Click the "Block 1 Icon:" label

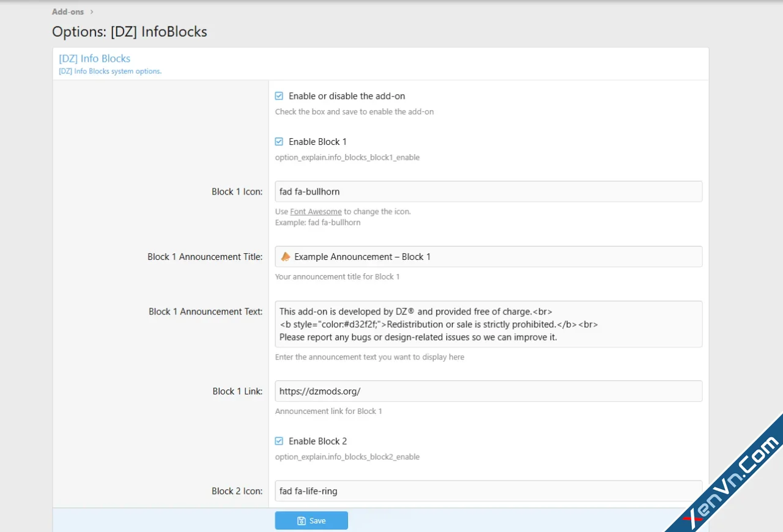click(237, 191)
